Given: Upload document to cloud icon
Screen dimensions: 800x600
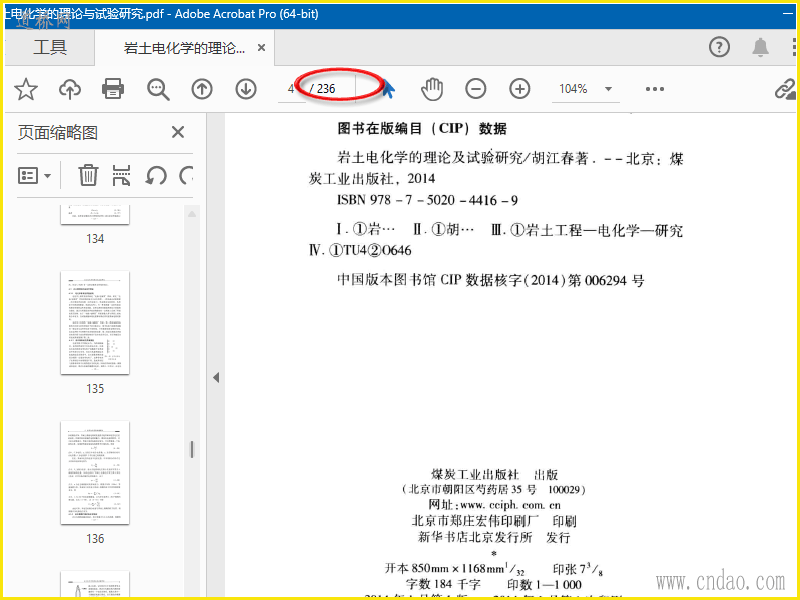Looking at the screenshot, I should (x=69, y=89).
